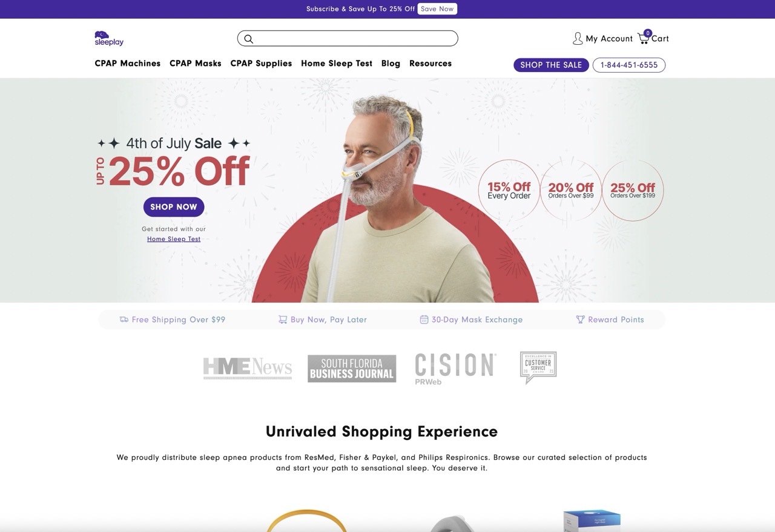The width and height of the screenshot is (775, 532).
Task: Open the CPAP Machines menu
Action: (x=128, y=64)
